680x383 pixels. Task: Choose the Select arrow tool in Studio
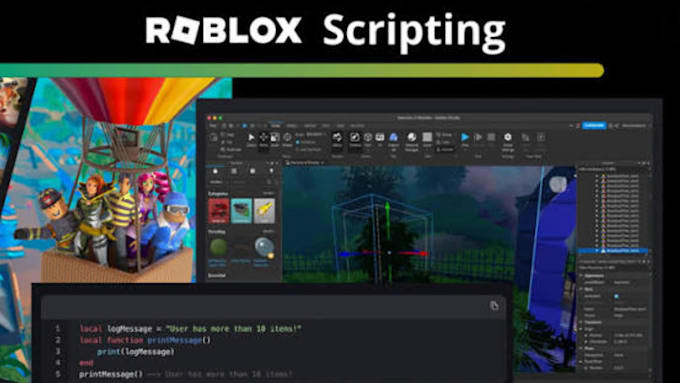coord(252,139)
